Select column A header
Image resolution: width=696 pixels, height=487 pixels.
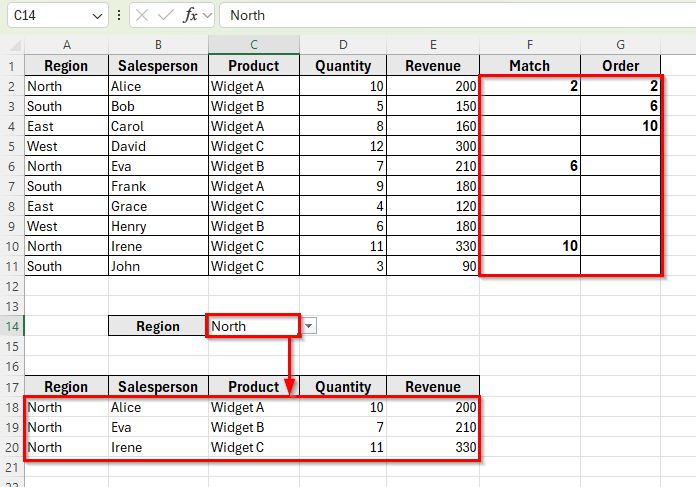67,45
